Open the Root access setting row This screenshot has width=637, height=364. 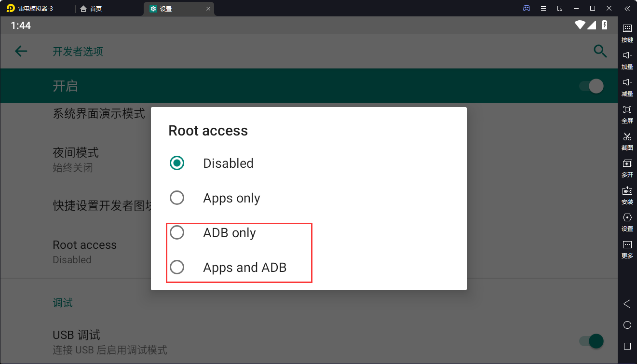pyautogui.click(x=84, y=252)
